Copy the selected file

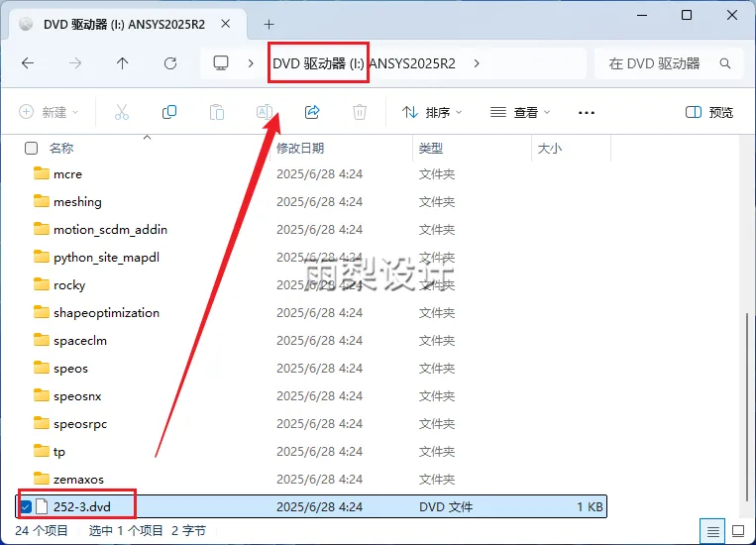pos(169,112)
